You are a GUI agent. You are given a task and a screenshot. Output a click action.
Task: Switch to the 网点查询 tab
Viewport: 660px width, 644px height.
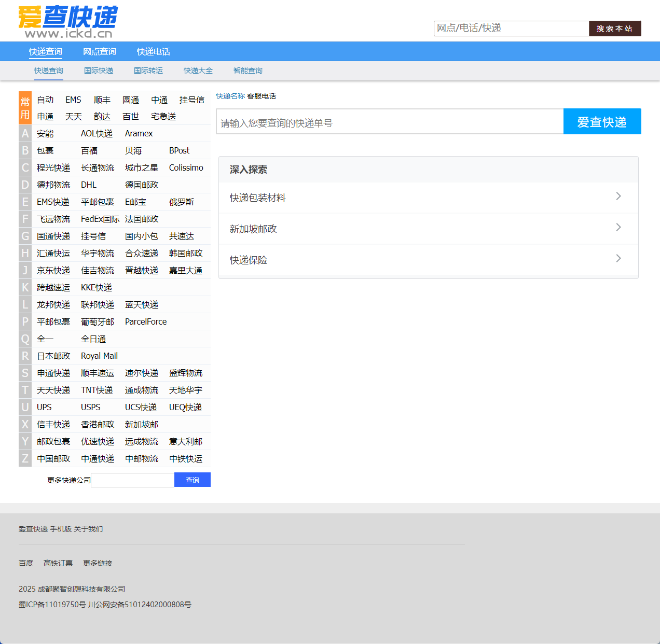pos(99,51)
